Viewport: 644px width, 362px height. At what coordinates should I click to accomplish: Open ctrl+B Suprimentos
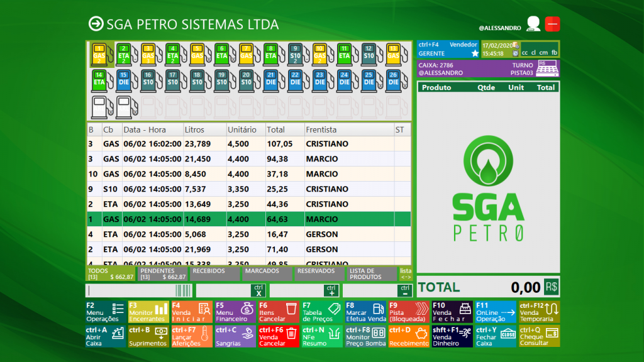(148, 337)
